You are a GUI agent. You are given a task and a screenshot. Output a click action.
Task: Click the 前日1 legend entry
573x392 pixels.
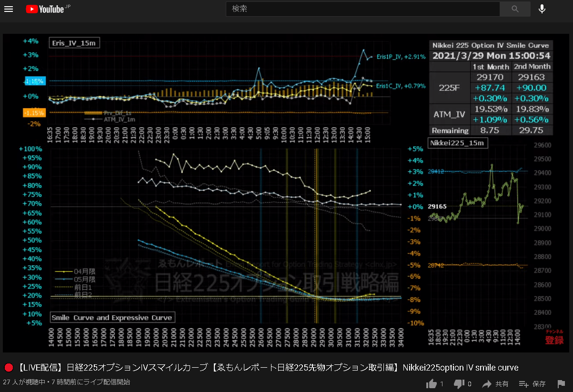pos(74,287)
